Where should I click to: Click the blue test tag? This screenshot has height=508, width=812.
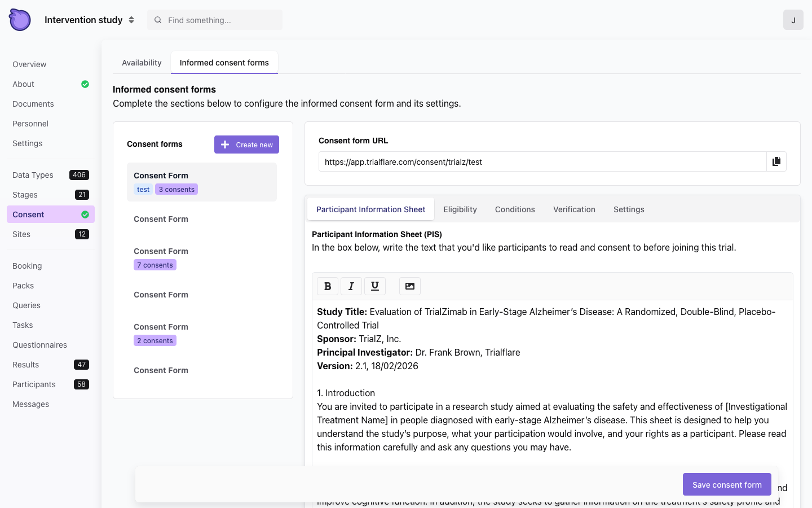coord(143,190)
